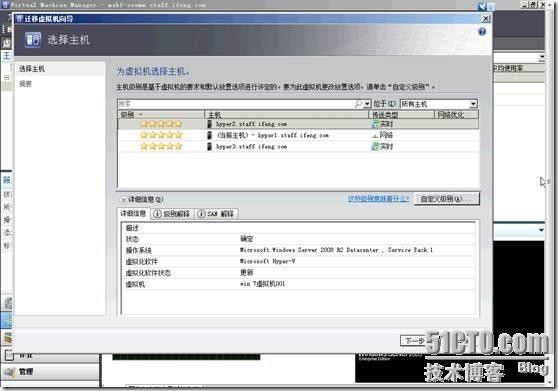558x391 pixels.
Task: Close the migration wizard dialog
Action: [x=485, y=19]
